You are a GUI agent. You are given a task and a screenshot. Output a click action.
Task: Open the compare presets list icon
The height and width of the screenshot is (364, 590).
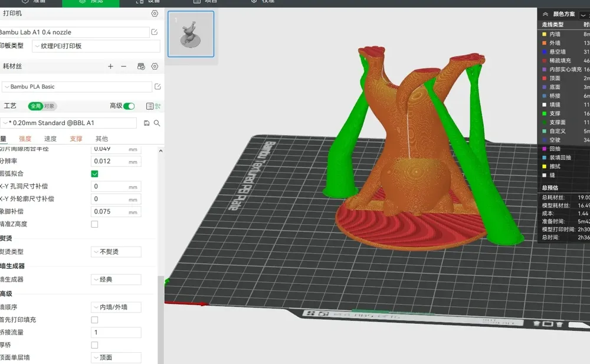(x=149, y=106)
